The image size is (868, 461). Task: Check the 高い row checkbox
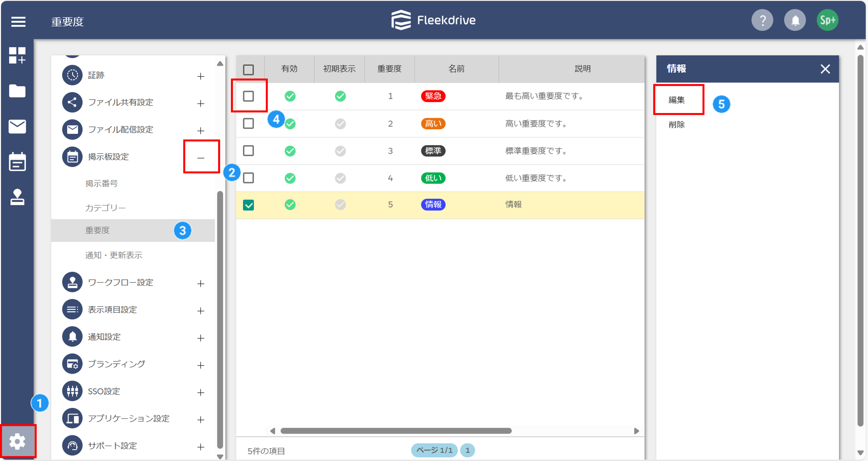coord(248,124)
